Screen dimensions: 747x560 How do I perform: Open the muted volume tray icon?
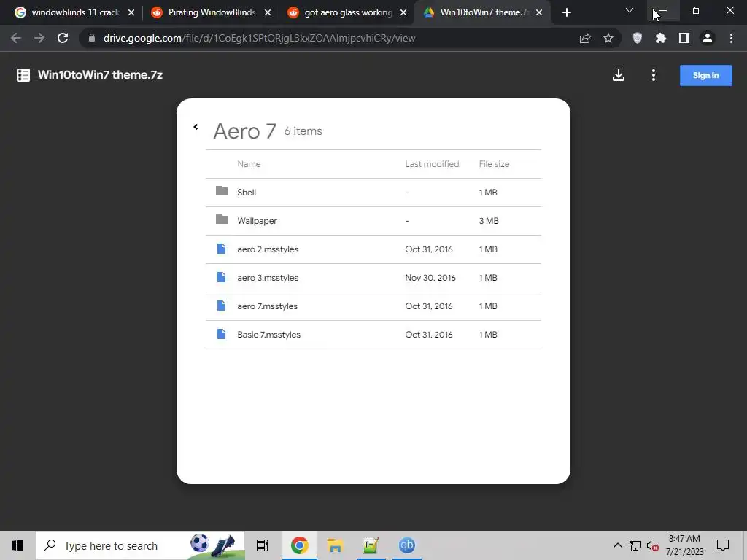(653, 545)
